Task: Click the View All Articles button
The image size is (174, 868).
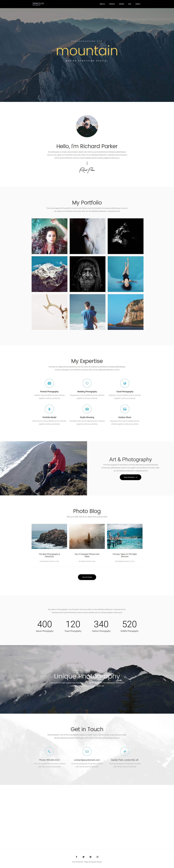Action: point(87,577)
